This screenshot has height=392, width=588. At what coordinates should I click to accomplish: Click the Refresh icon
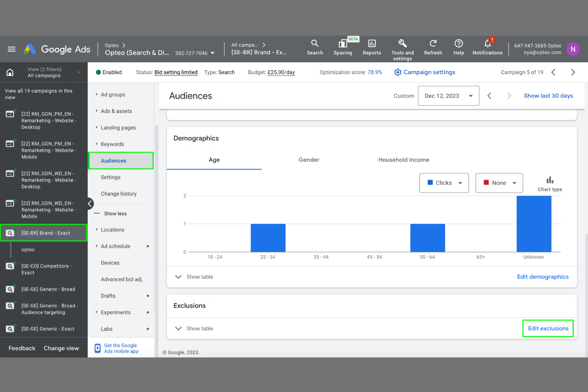433,47
